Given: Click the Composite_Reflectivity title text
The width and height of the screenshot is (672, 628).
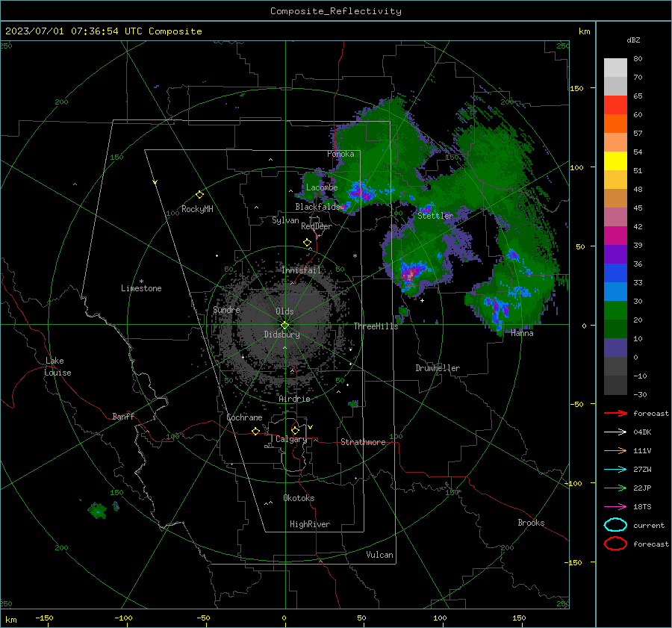Looking at the screenshot, I should (x=336, y=11).
